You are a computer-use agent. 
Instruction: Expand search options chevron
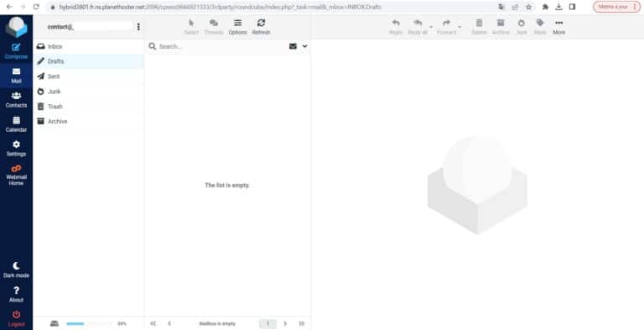[304, 46]
